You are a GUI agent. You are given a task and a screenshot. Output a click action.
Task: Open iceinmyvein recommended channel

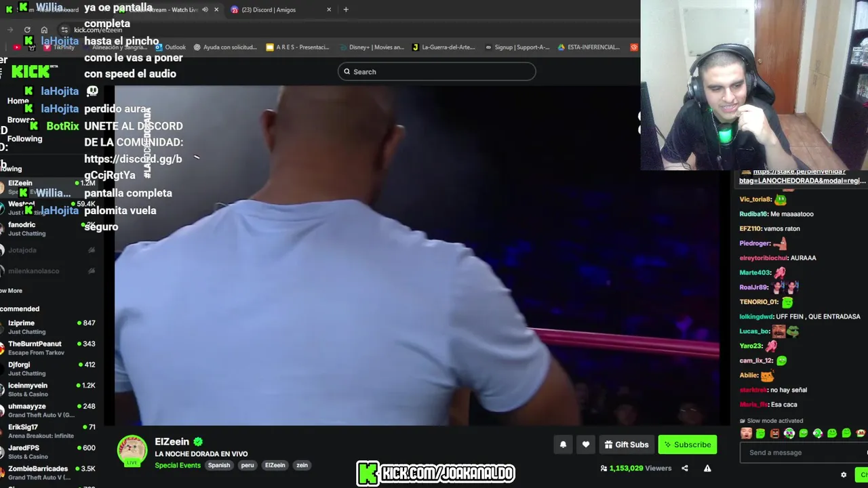coord(47,390)
